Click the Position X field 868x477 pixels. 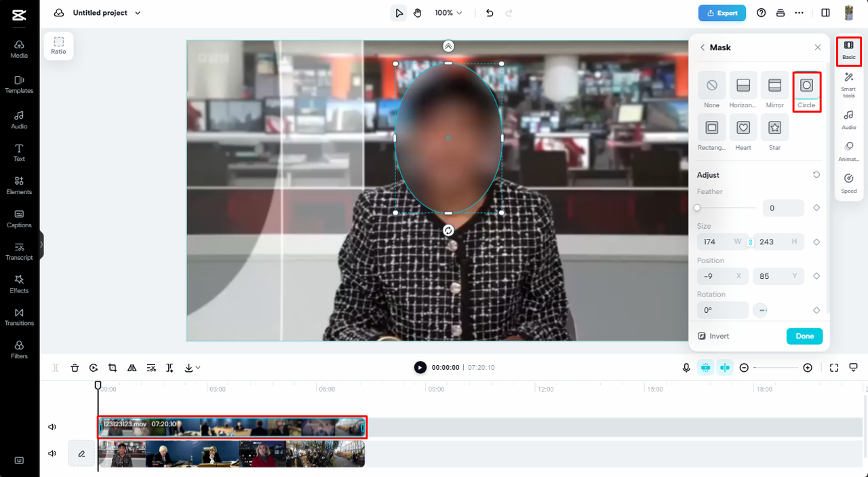723,276
